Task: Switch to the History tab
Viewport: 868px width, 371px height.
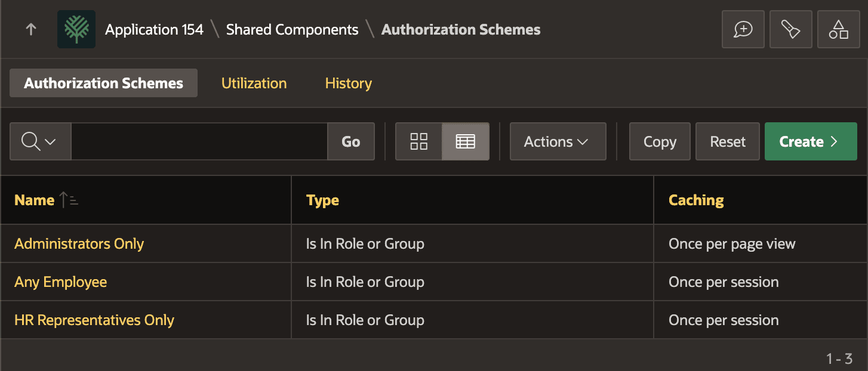Action: click(x=348, y=83)
